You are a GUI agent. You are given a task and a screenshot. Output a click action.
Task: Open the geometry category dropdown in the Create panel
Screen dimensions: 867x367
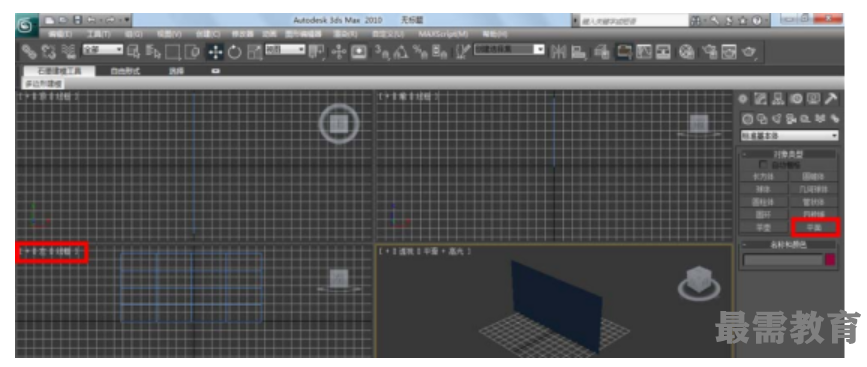790,135
